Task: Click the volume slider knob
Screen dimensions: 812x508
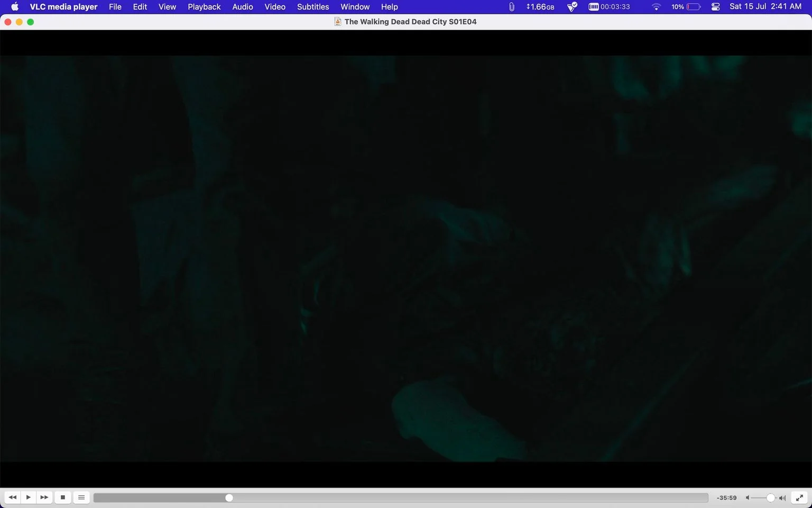Action: coord(771,498)
